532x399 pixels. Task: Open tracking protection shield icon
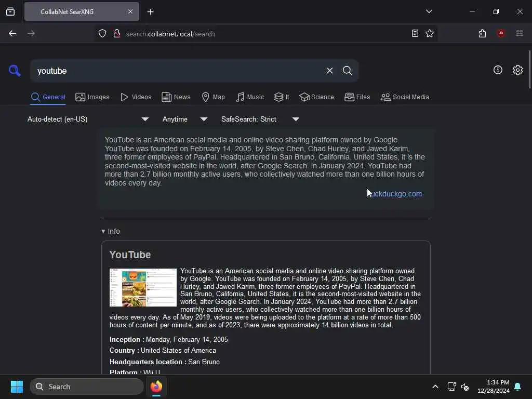click(102, 34)
